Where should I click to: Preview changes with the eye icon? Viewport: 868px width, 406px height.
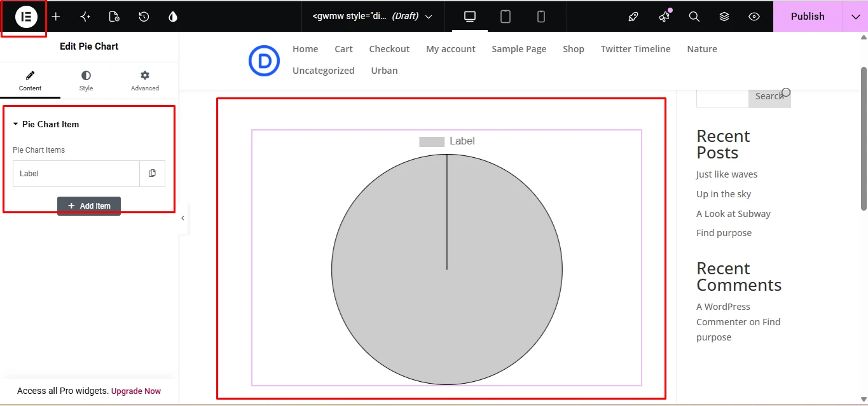754,17
